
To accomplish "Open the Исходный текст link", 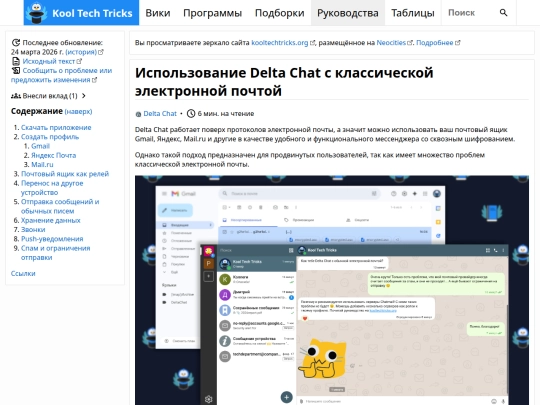I will (52, 61).
